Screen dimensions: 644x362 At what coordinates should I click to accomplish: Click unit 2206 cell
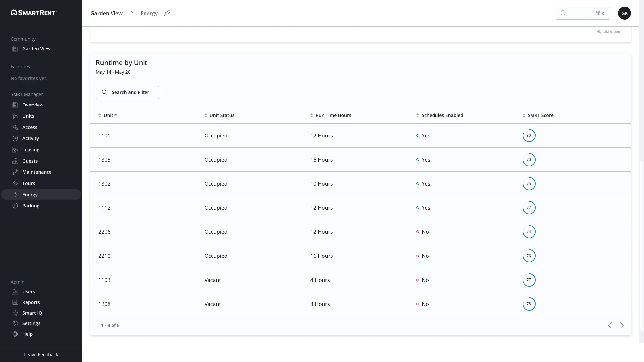point(104,232)
